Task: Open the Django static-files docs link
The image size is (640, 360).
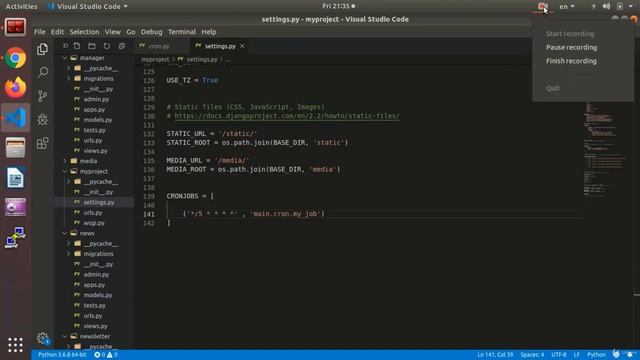Action: point(287,116)
